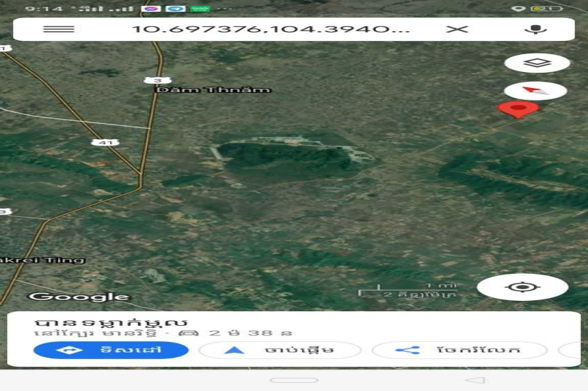Select the red dropped pin marker
588x391 pixels.
pyautogui.click(x=518, y=109)
